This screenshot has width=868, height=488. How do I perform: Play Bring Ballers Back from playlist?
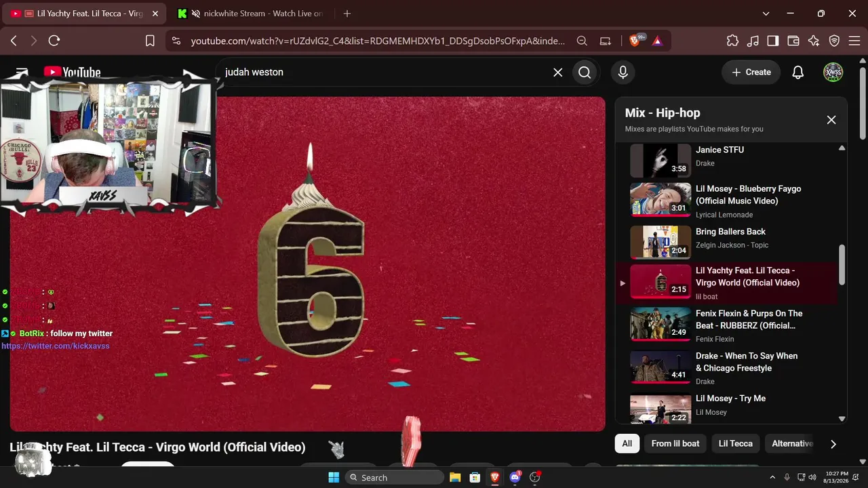[x=660, y=242]
